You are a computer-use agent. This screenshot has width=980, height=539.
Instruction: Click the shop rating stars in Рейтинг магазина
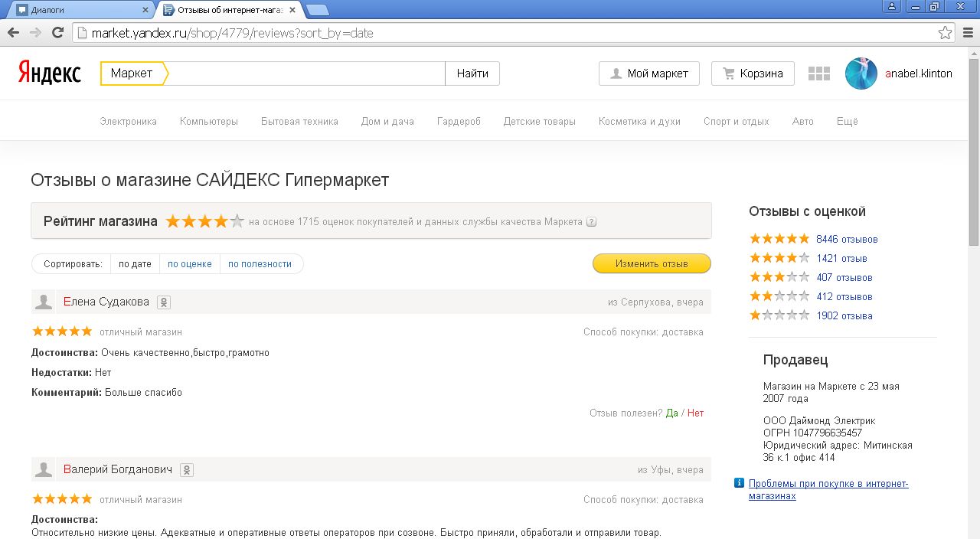click(205, 221)
